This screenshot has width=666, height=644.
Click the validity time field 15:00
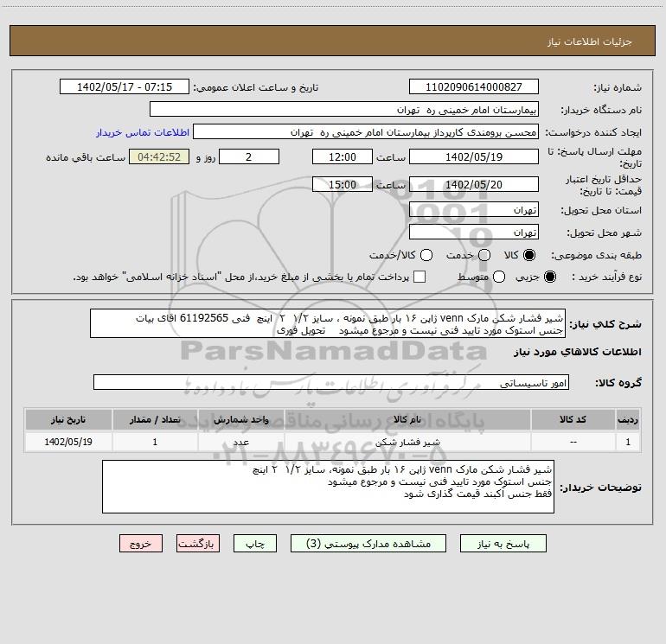coord(343,184)
